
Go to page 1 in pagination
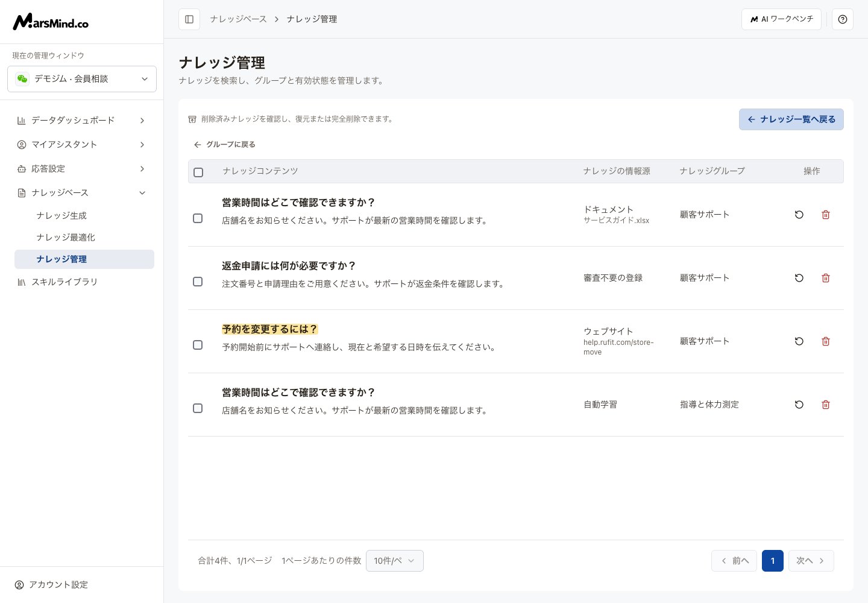773,561
